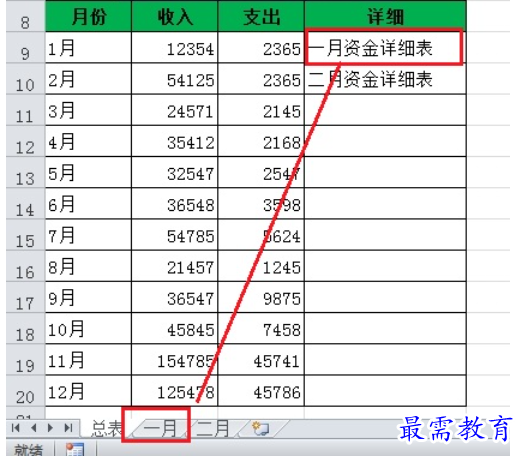Select income cell 35412
The height and width of the screenshot is (460, 521).
point(175,141)
